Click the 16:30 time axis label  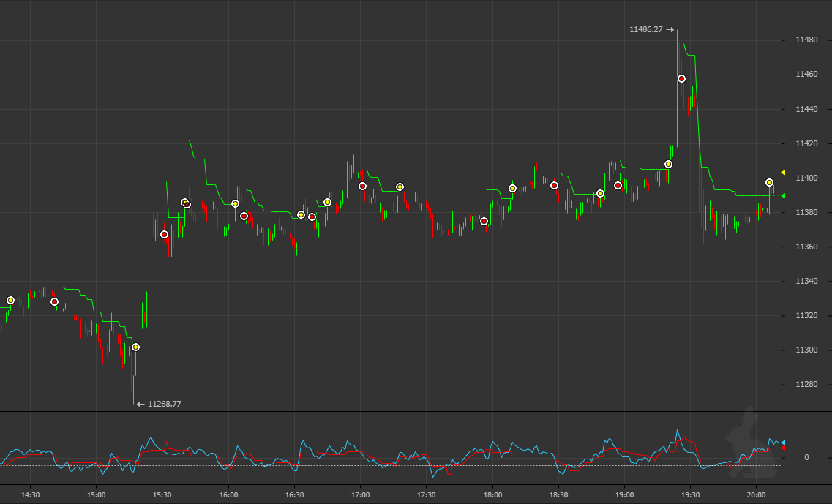coord(294,495)
